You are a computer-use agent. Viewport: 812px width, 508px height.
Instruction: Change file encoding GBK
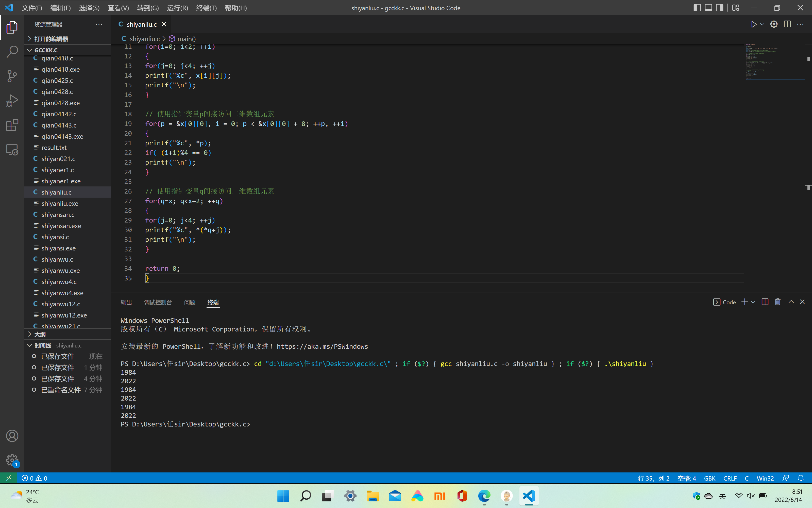(709, 478)
